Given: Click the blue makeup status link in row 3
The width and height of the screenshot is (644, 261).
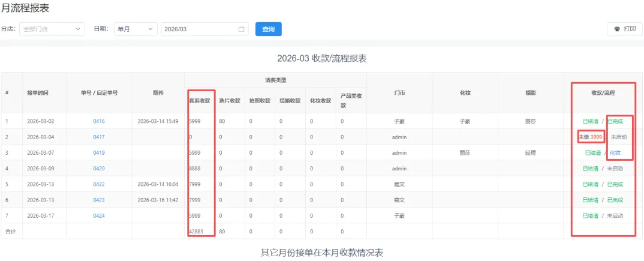Looking at the screenshot, I should click(x=615, y=153).
